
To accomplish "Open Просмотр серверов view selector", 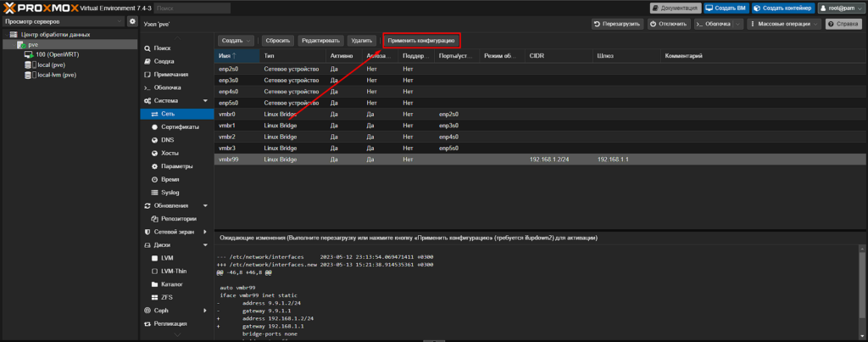I will click(63, 21).
